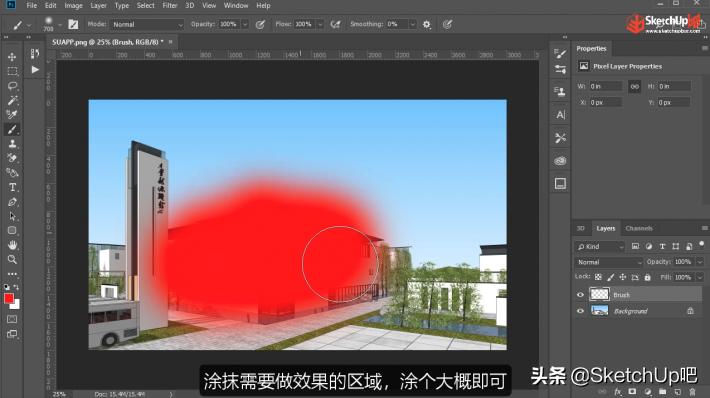
Task: Click the Opacity value field in options bar
Action: pyautogui.click(x=229, y=24)
